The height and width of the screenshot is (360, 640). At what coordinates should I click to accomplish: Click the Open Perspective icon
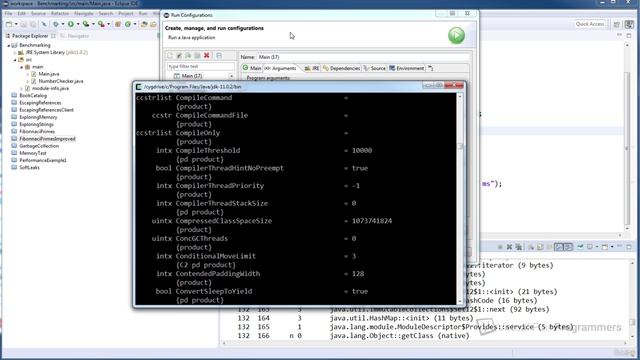(617, 24)
